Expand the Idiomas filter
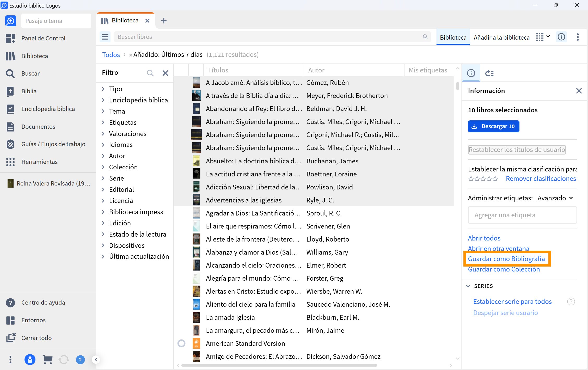588x370 pixels. pyautogui.click(x=103, y=145)
